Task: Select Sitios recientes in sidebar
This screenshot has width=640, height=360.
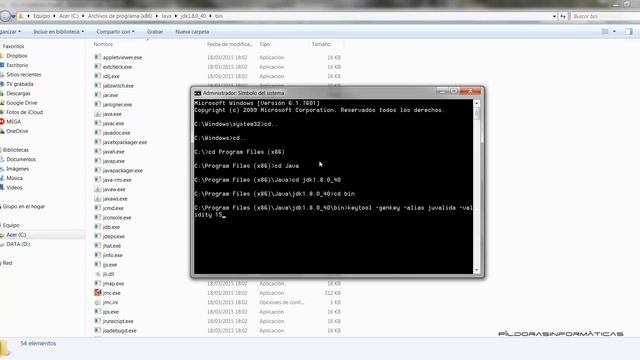Action: coord(23,75)
